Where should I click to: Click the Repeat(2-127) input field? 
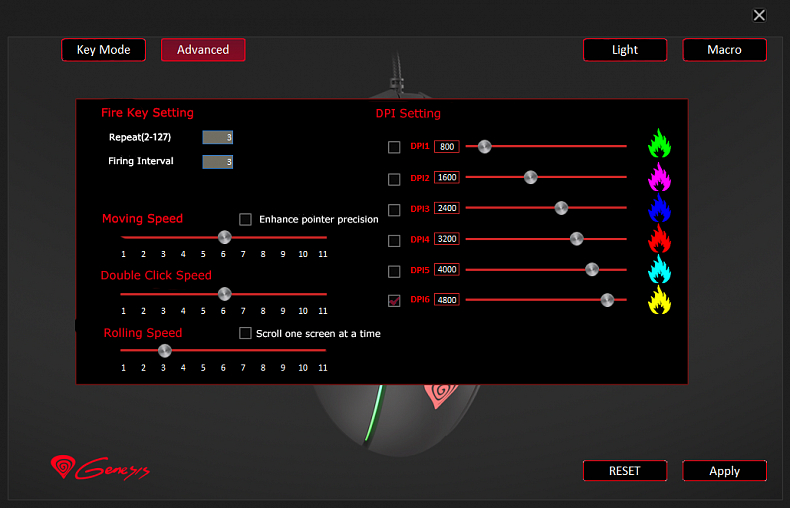(x=218, y=138)
